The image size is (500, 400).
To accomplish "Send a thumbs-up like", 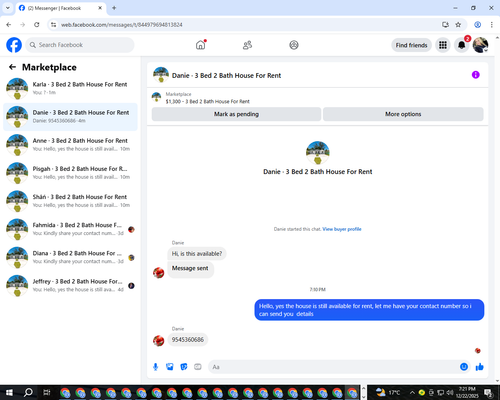I will pyautogui.click(x=479, y=367).
